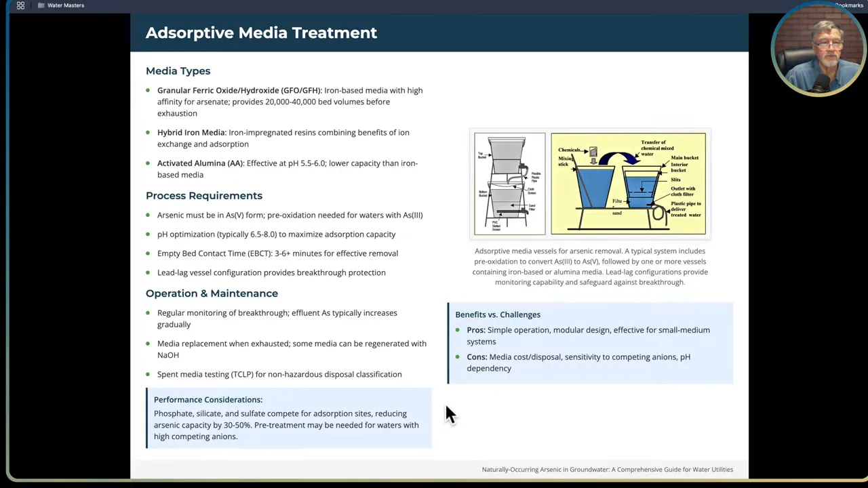
Task: Expand the Operation & Maintenance heading
Action: 212,293
